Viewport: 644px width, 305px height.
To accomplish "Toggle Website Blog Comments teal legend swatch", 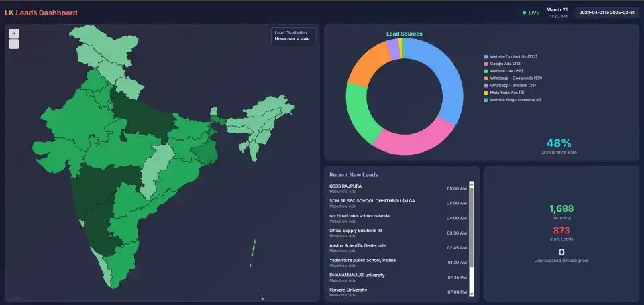I will tap(486, 100).
